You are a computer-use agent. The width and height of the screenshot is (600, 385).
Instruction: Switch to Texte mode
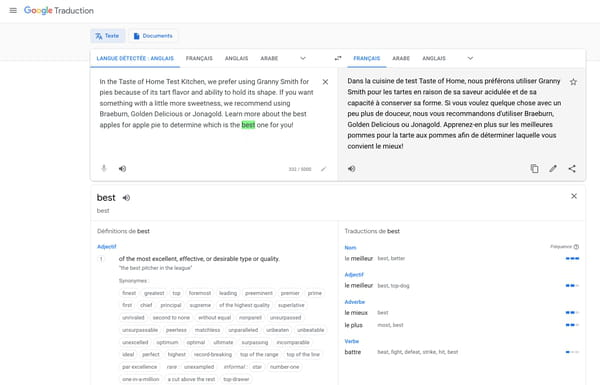coord(108,36)
